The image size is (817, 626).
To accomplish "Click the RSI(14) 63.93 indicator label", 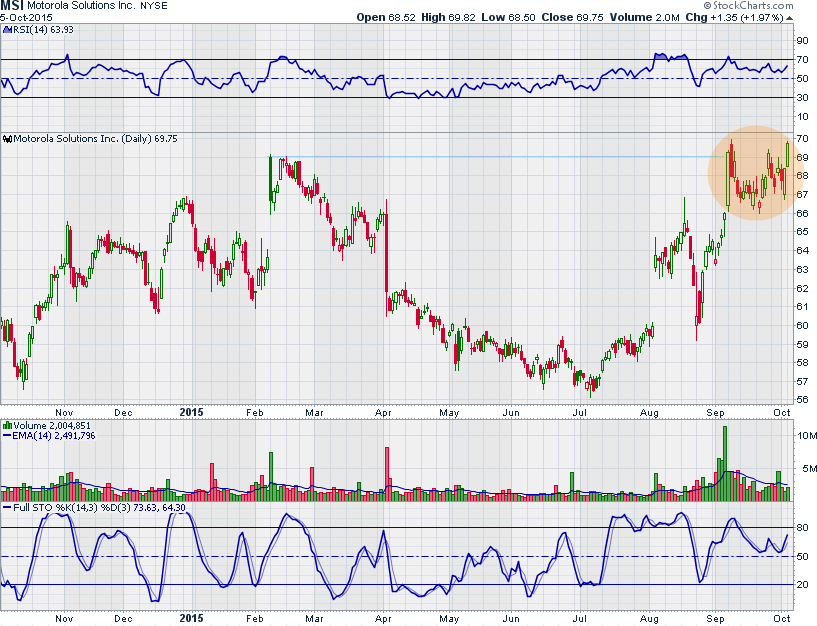I will [x=43, y=30].
